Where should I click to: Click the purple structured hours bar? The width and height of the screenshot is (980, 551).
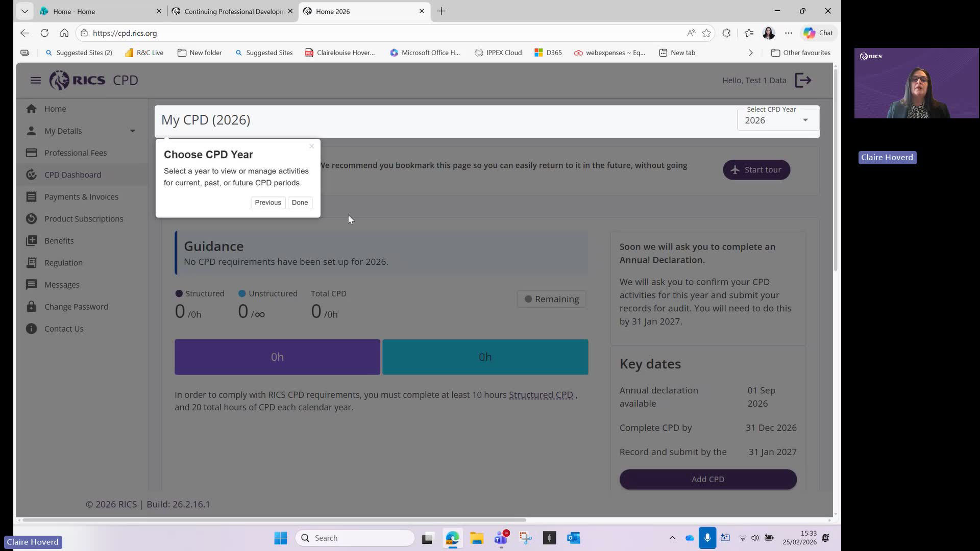click(277, 357)
